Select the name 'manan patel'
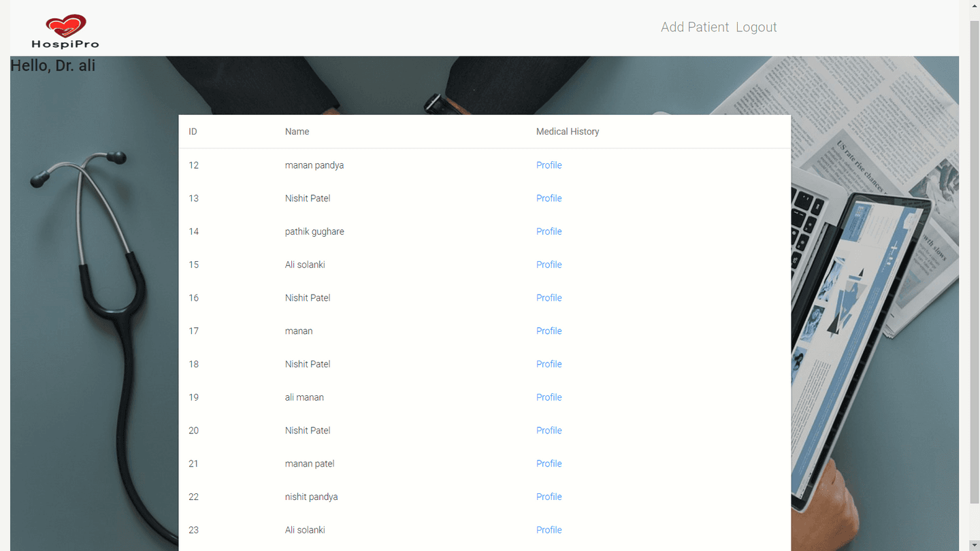 click(x=310, y=464)
